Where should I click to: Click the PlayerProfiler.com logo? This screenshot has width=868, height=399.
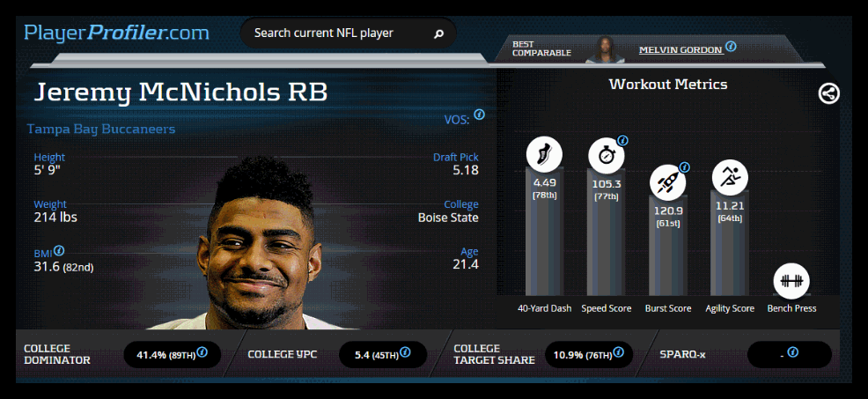point(117,33)
